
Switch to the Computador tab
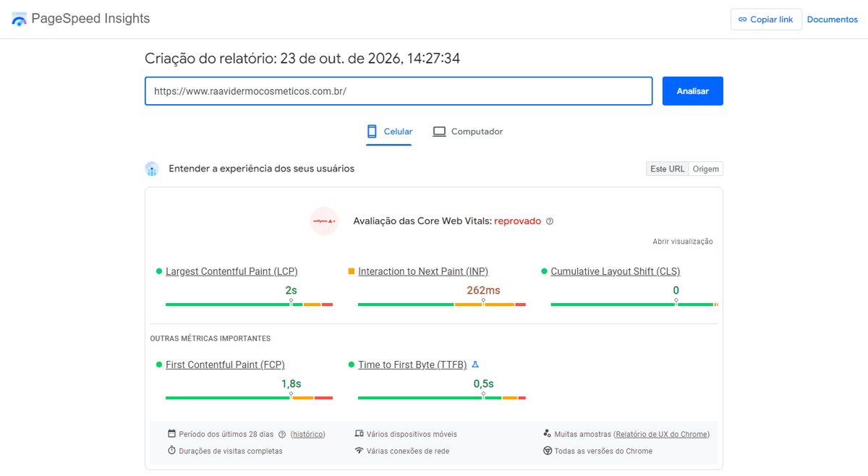(467, 132)
